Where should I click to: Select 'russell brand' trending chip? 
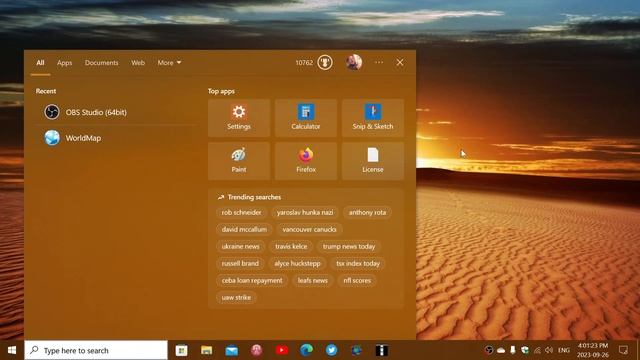[240, 264]
